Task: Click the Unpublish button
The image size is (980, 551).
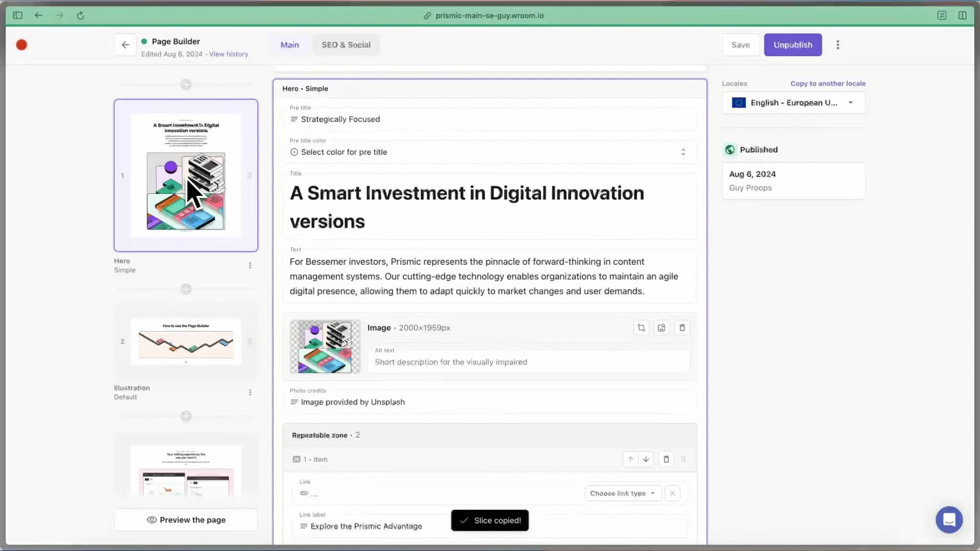Action: (792, 45)
